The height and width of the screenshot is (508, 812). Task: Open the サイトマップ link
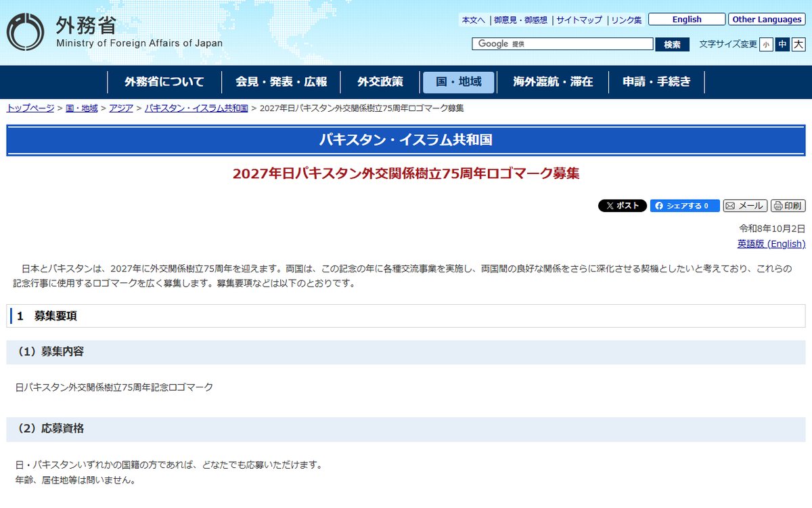579,20
